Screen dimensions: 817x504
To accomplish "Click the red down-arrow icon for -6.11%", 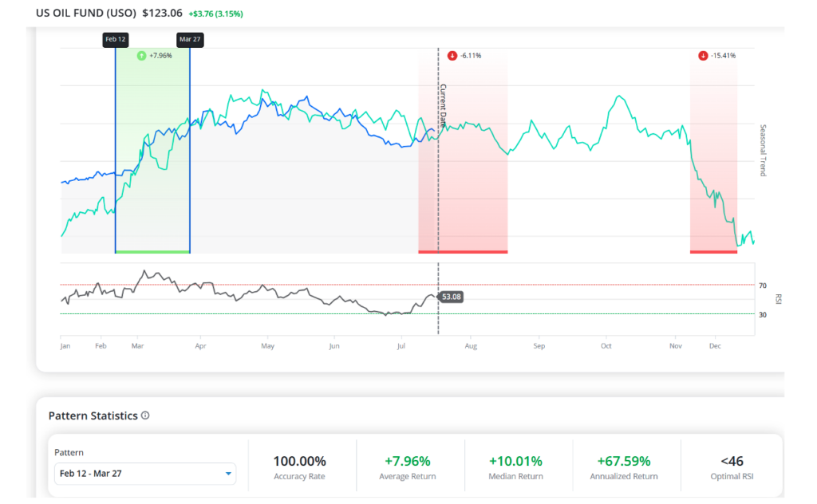I will pos(452,56).
